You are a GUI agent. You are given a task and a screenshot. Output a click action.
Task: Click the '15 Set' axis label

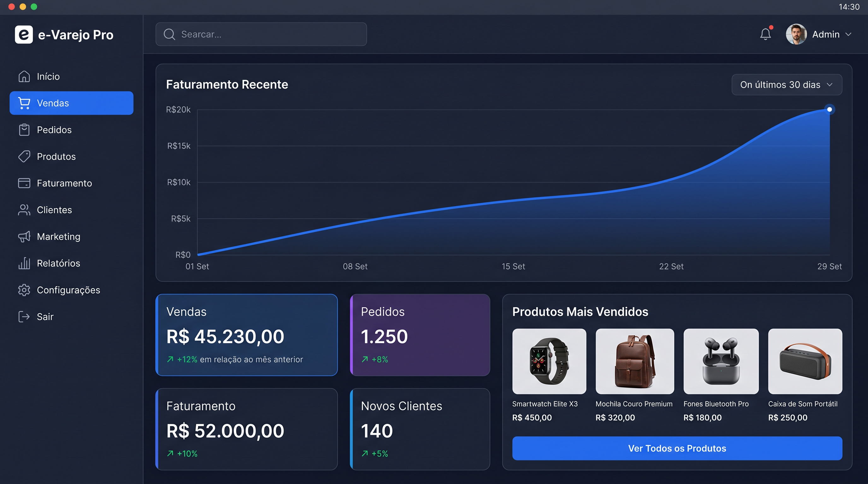513,266
